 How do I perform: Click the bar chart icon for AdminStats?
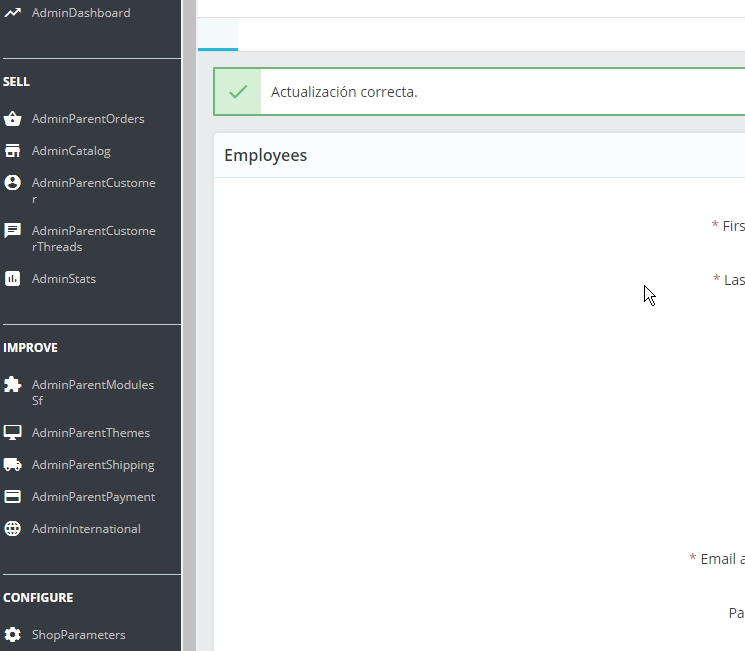click(x=12, y=278)
